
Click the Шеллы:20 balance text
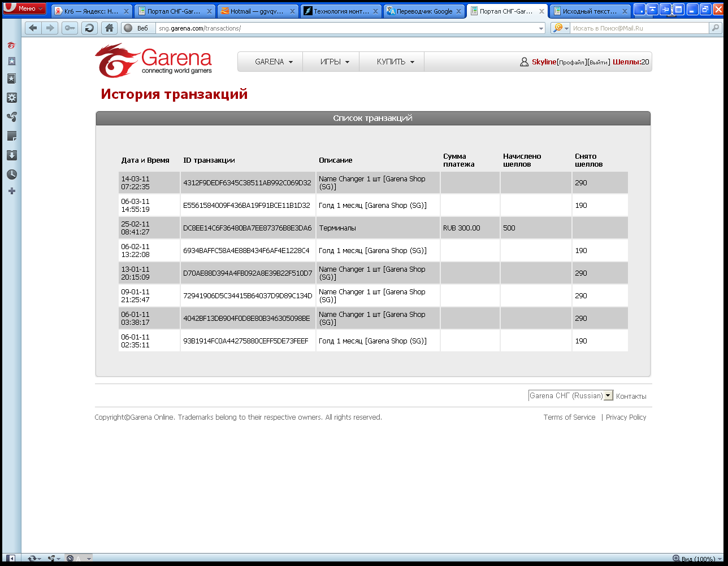pyautogui.click(x=631, y=62)
